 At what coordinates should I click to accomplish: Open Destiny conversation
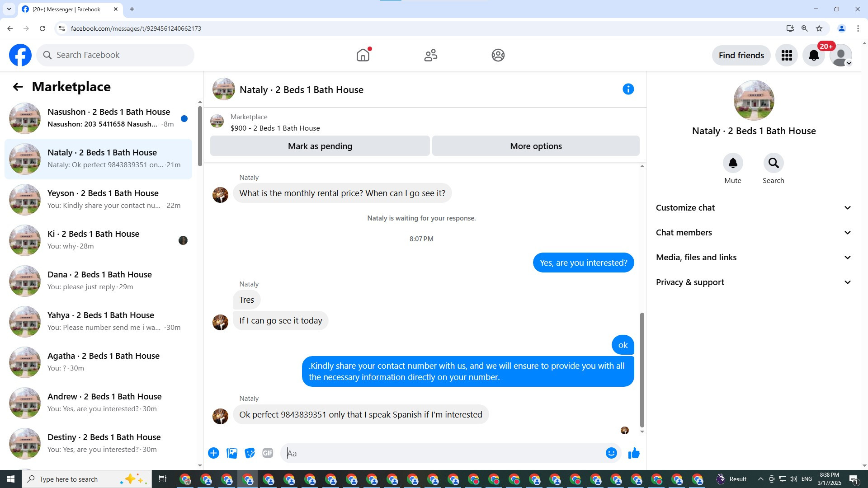[x=98, y=444]
